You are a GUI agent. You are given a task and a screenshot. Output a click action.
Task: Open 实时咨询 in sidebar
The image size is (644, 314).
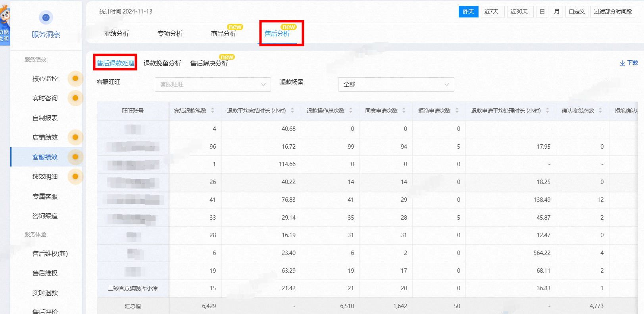pos(45,98)
